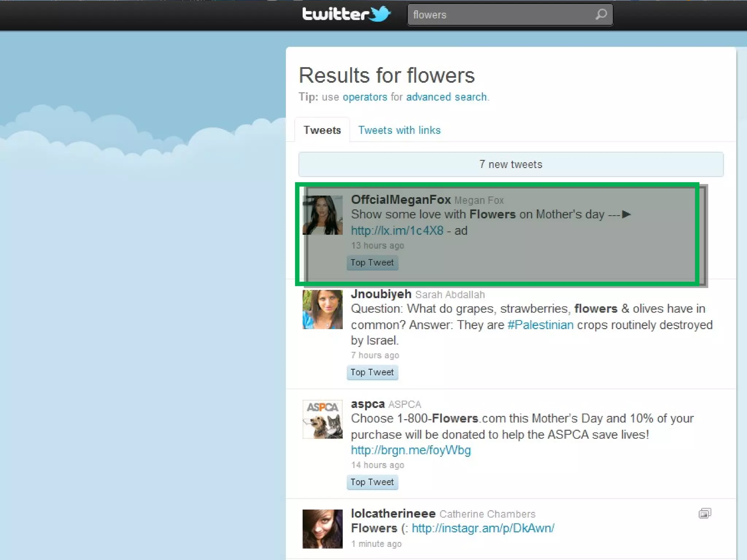Screen dimensions: 747x560
Task: Focus the flowers search field
Action: click(x=500, y=15)
